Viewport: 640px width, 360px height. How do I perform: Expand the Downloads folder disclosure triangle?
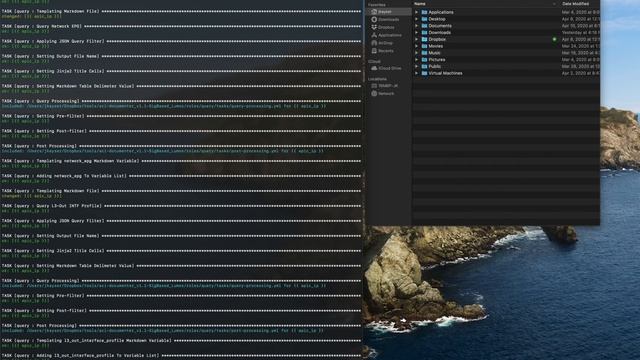(417, 33)
